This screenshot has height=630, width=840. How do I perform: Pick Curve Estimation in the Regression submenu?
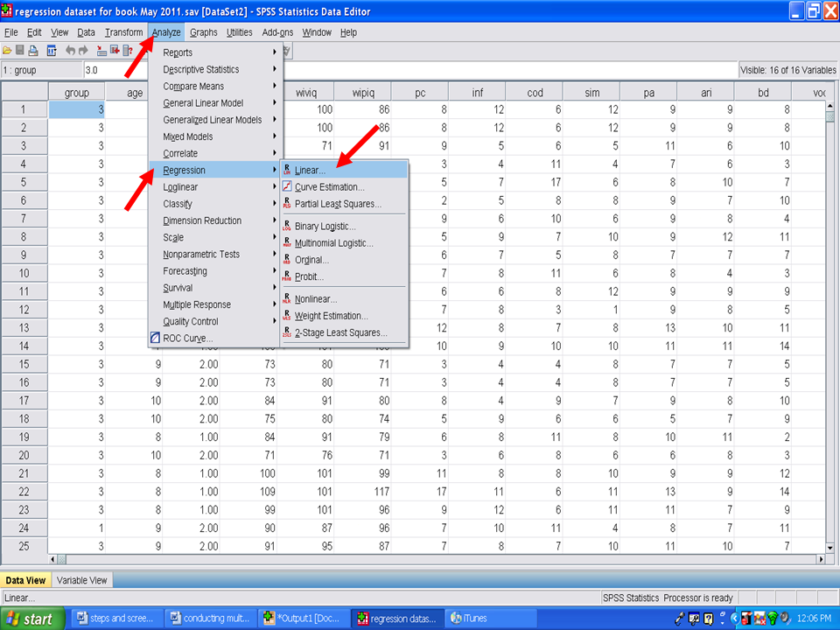click(x=329, y=187)
